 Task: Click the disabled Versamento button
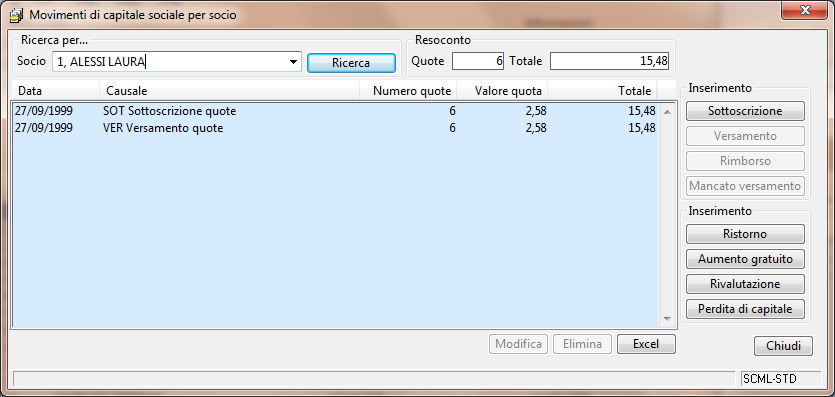coord(745,136)
